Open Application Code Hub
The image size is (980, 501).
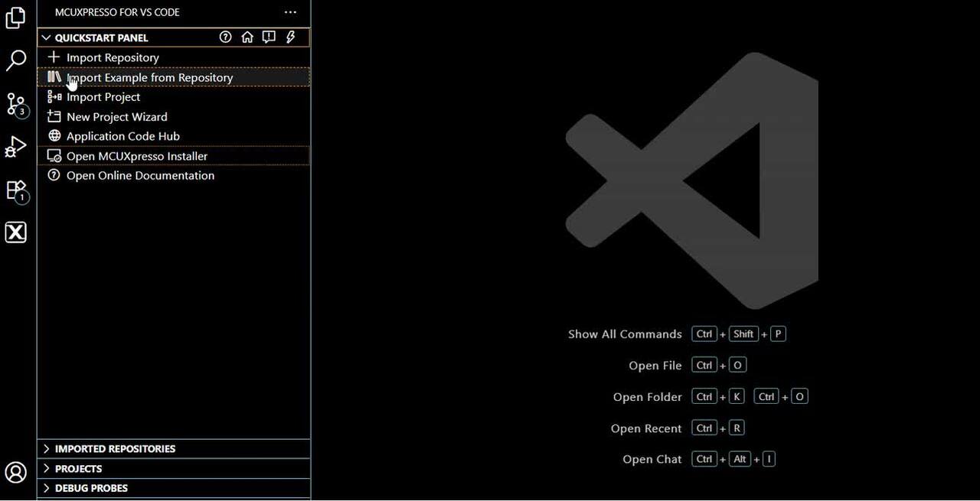pyautogui.click(x=122, y=136)
